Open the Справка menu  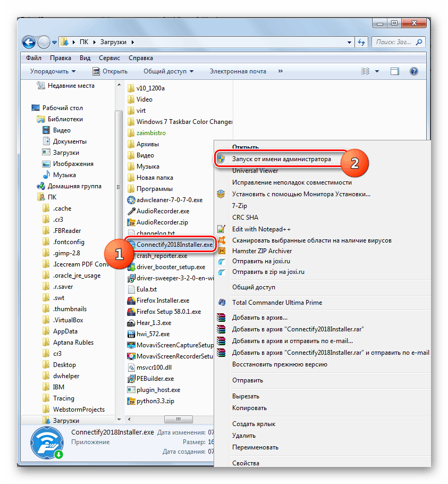tap(141, 58)
